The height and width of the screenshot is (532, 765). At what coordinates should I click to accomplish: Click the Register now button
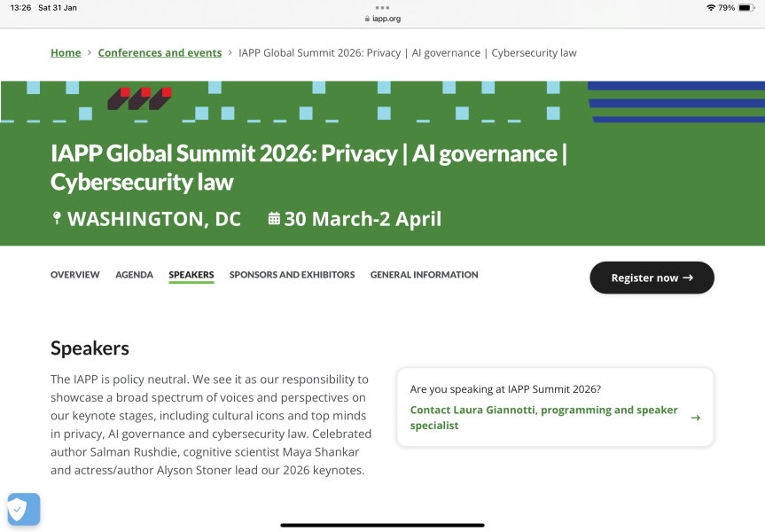pos(652,278)
